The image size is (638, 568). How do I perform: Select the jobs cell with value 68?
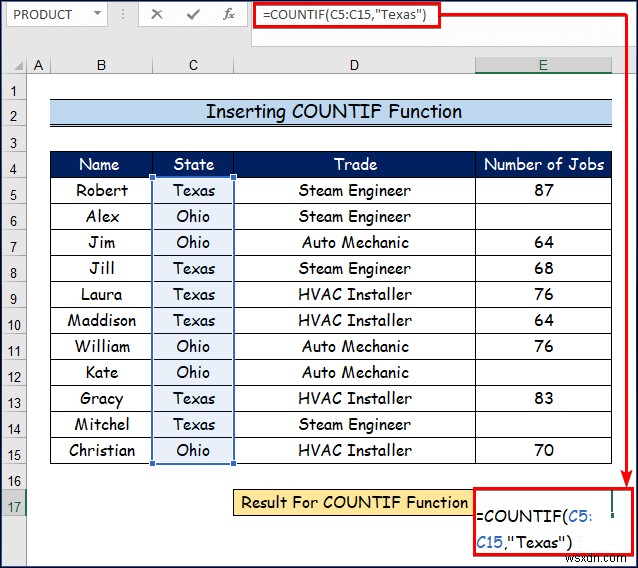(x=543, y=269)
